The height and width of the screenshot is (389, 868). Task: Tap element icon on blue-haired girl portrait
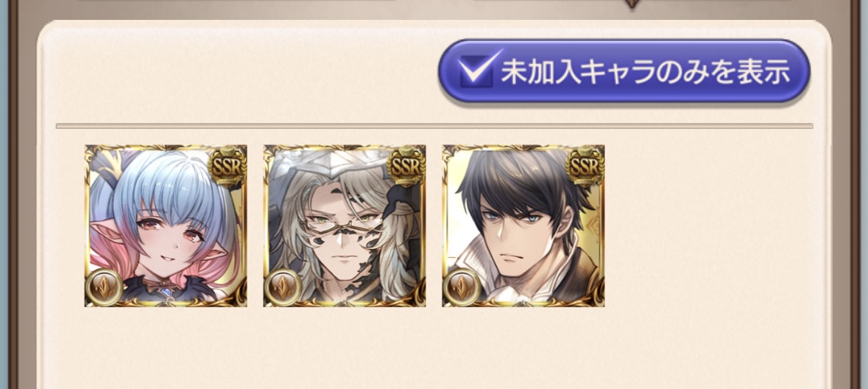(104, 287)
